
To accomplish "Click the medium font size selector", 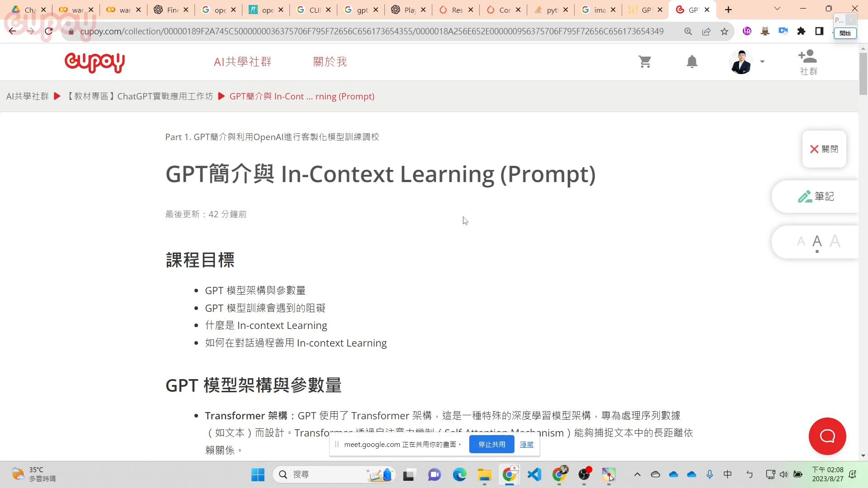I will [x=817, y=241].
